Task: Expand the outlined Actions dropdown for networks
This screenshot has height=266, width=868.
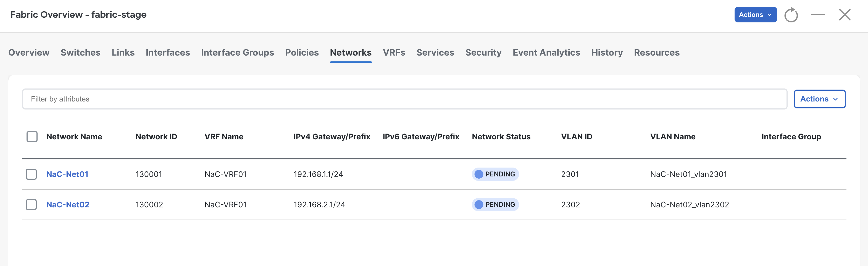Action: (819, 99)
